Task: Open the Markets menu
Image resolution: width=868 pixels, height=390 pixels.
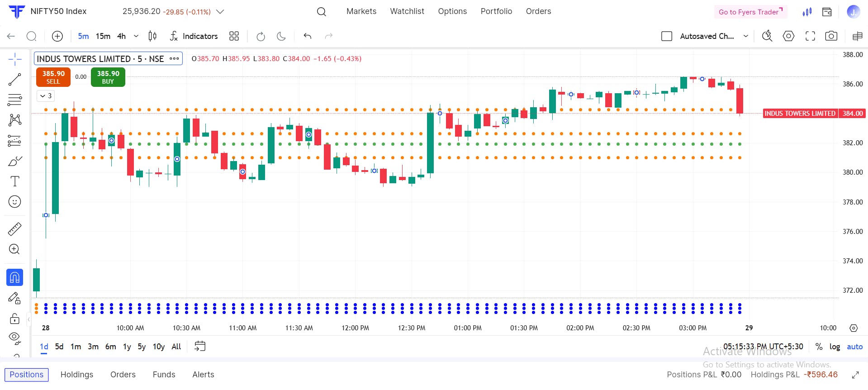Action: pyautogui.click(x=361, y=11)
